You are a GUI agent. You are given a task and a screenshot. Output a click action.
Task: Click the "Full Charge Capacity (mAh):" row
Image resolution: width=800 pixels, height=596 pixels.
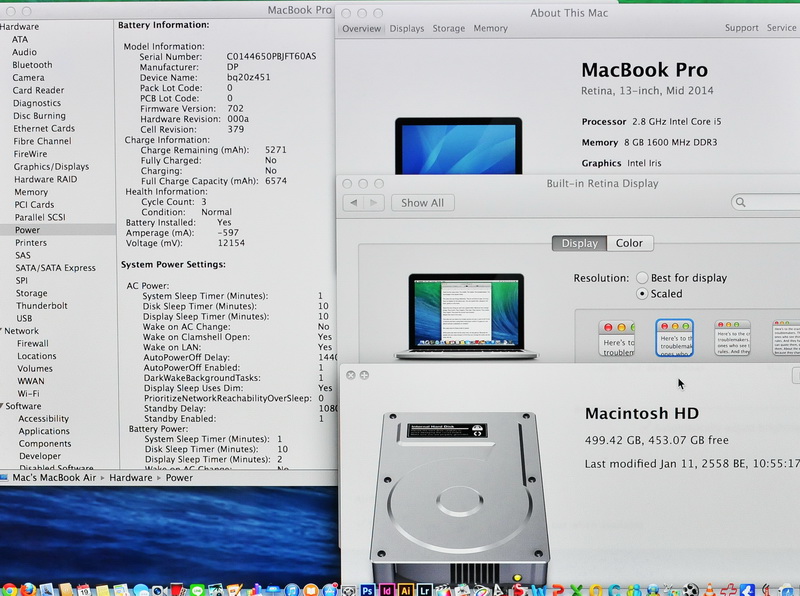pyautogui.click(x=214, y=181)
